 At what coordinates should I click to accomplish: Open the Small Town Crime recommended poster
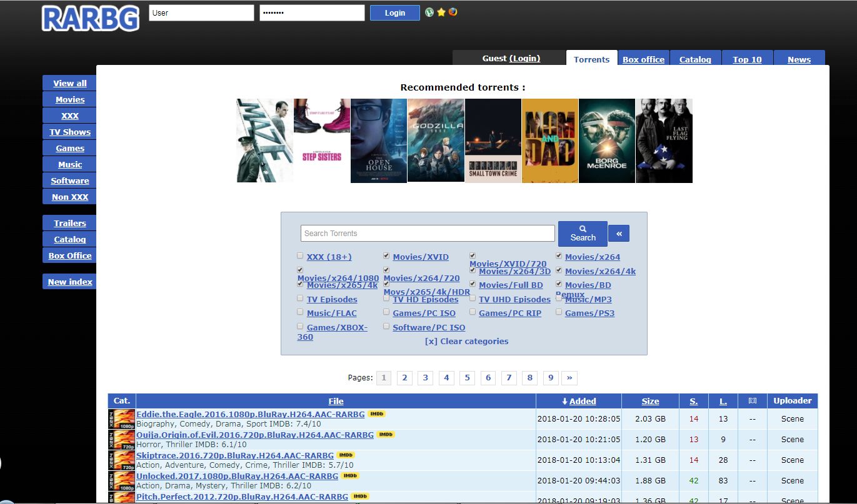coord(493,141)
